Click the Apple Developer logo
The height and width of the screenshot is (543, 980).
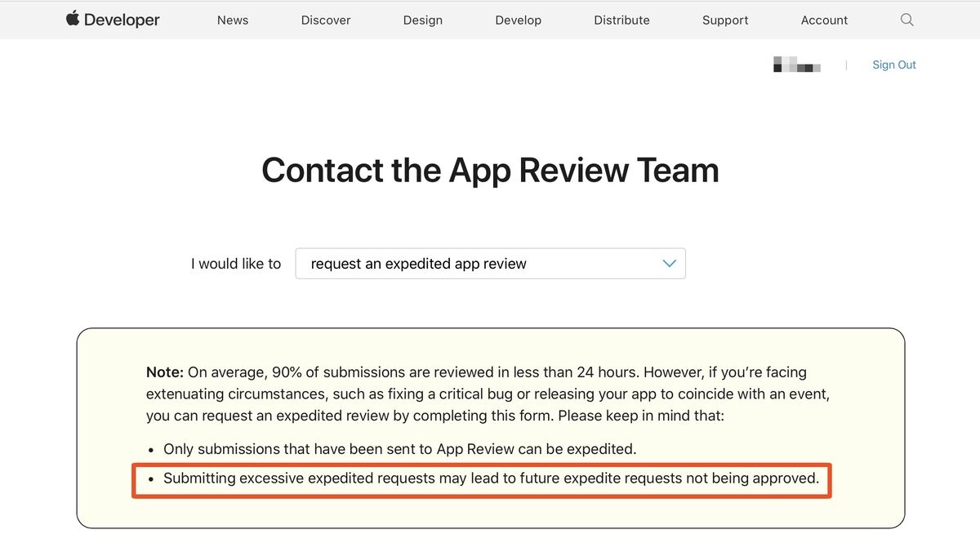pos(113,20)
